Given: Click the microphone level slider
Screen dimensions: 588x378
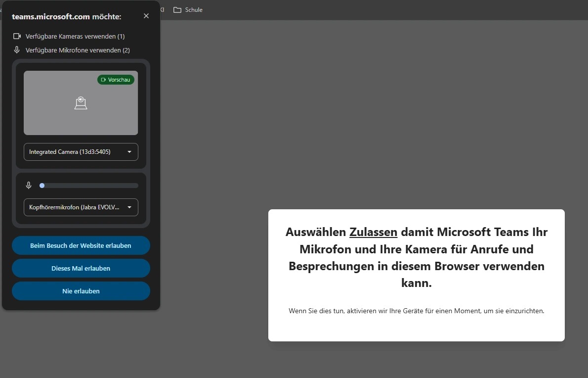Looking at the screenshot, I should (89, 186).
